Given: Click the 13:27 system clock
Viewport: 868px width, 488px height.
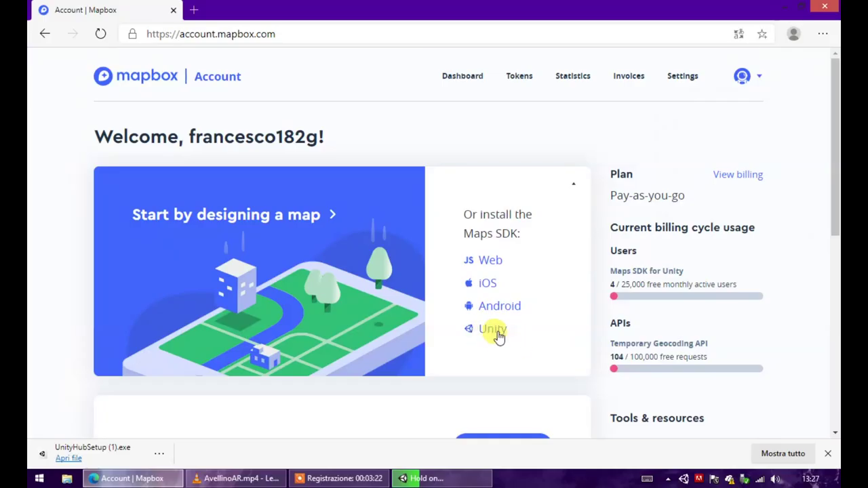Looking at the screenshot, I should [x=810, y=479].
